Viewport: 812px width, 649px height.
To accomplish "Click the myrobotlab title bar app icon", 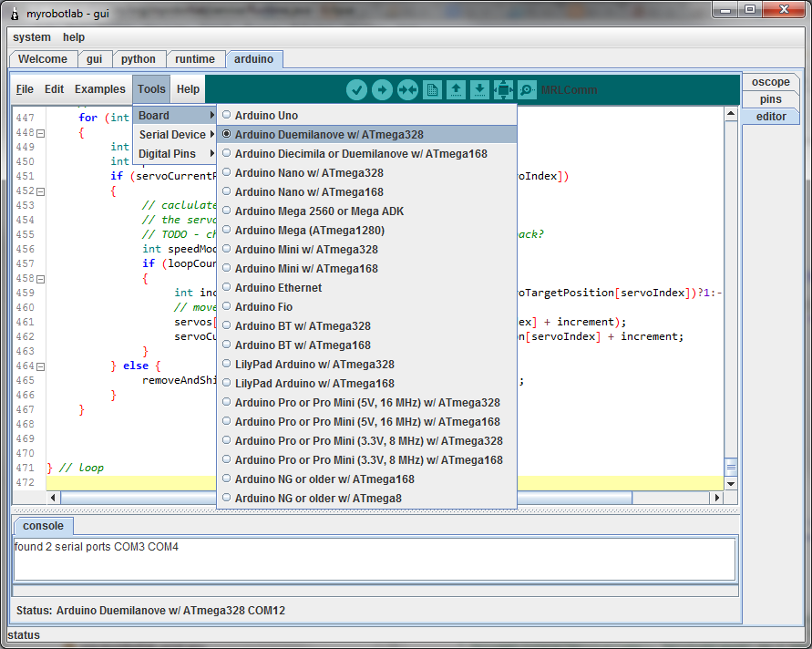I will click(15, 14).
